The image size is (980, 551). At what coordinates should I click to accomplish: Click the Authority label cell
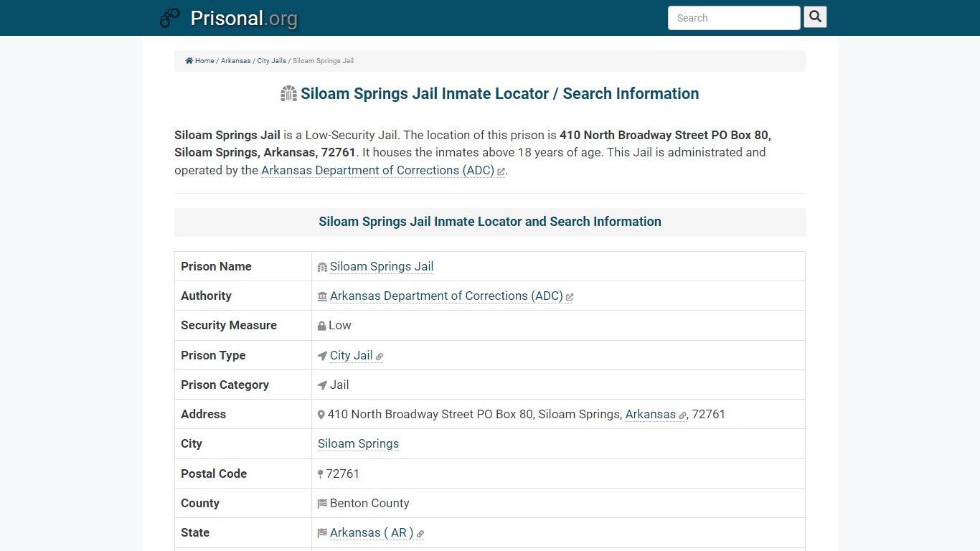[x=243, y=296]
